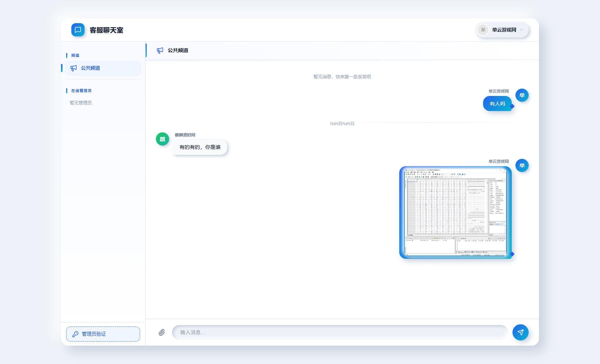Click the 频道 section label
Viewport: 600px width, 364px height.
pos(75,55)
